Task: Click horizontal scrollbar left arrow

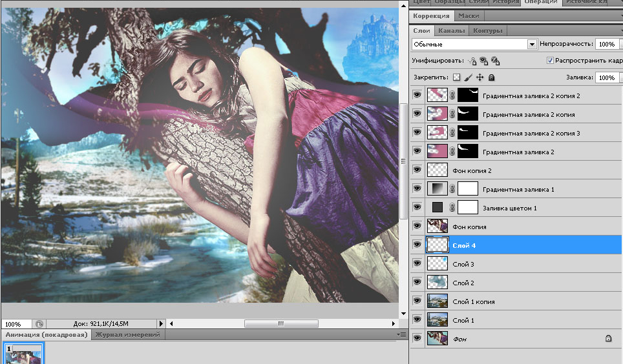Action: 171,323
